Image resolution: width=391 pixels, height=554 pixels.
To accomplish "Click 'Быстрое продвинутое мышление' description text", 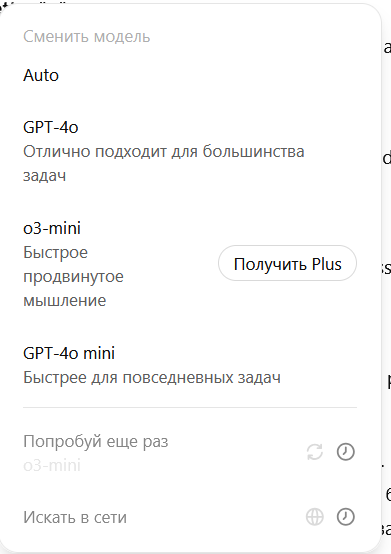I will [73, 276].
